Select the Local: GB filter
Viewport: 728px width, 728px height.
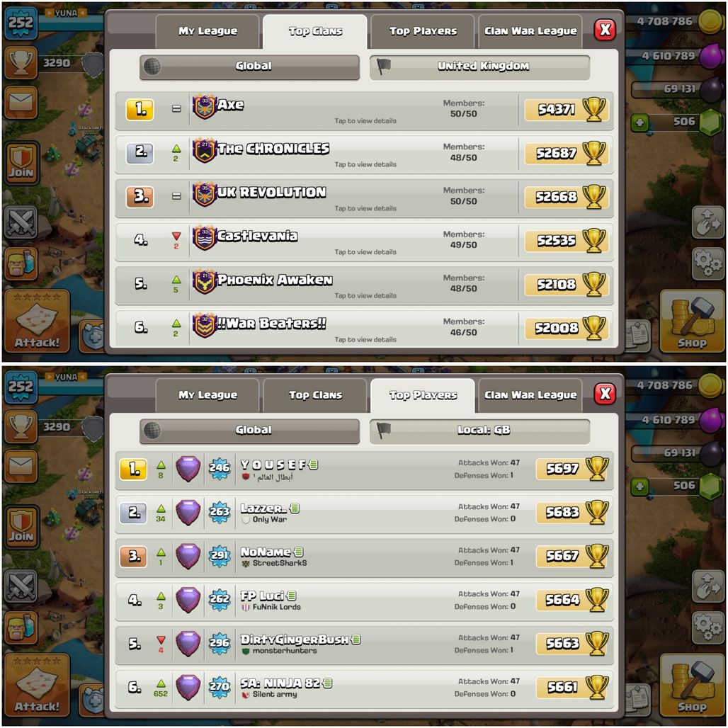tap(479, 431)
